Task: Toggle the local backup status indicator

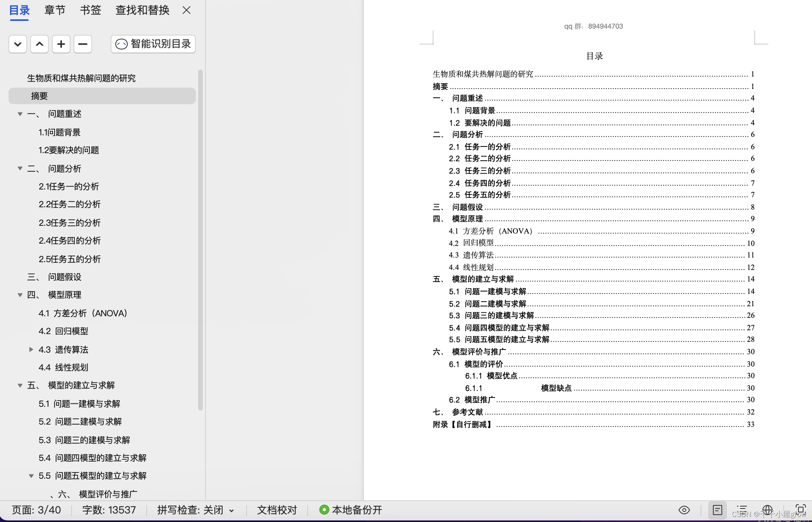Action: pyautogui.click(x=351, y=510)
